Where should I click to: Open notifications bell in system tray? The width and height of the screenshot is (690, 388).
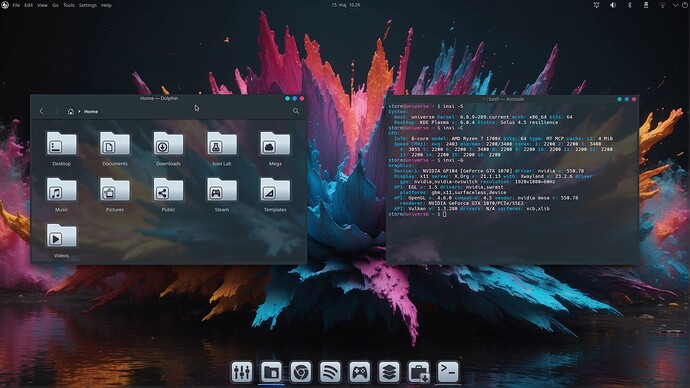pos(596,5)
